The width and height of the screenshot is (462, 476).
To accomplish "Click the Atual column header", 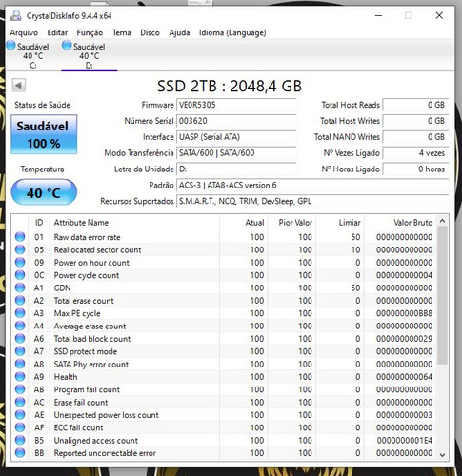I will pyautogui.click(x=244, y=223).
